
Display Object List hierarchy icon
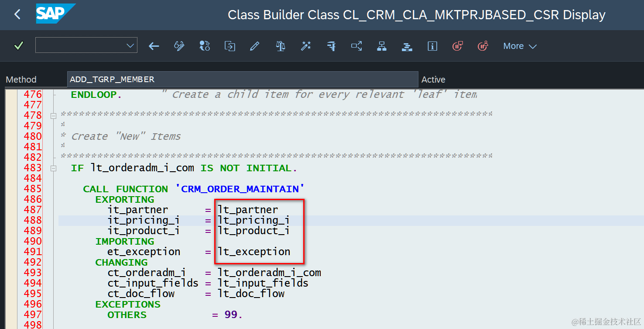[x=382, y=46]
